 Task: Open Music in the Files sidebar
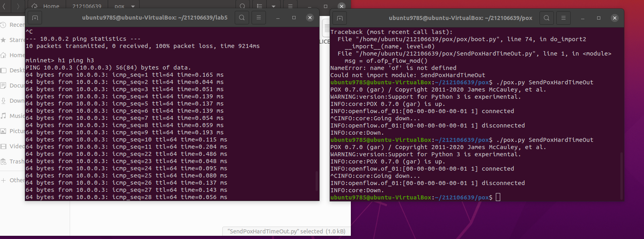point(13,116)
